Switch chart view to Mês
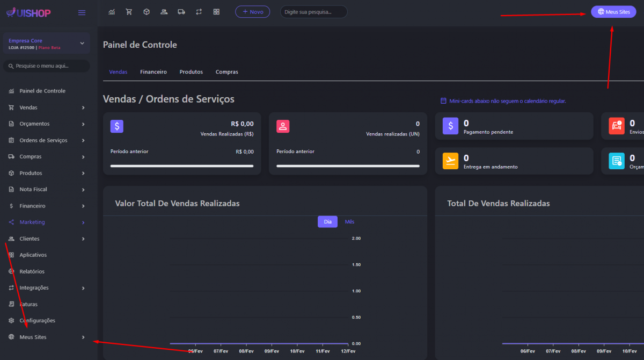Image resolution: width=644 pixels, height=360 pixels. pos(349,222)
